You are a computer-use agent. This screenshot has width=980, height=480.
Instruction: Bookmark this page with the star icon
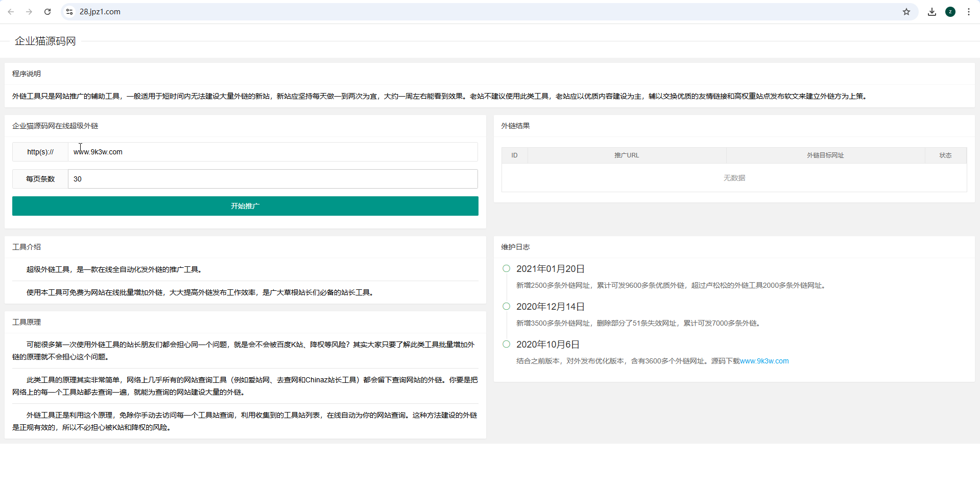coord(906,12)
